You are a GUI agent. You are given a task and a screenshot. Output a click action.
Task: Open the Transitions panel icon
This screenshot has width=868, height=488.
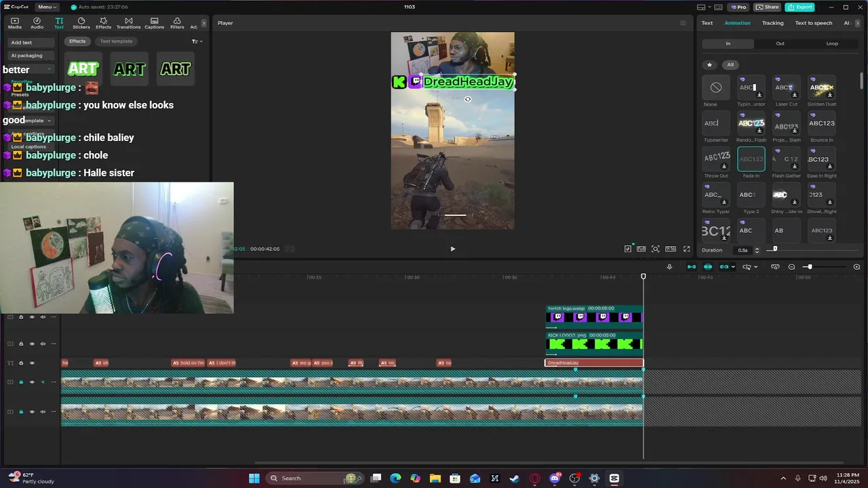pyautogui.click(x=128, y=23)
